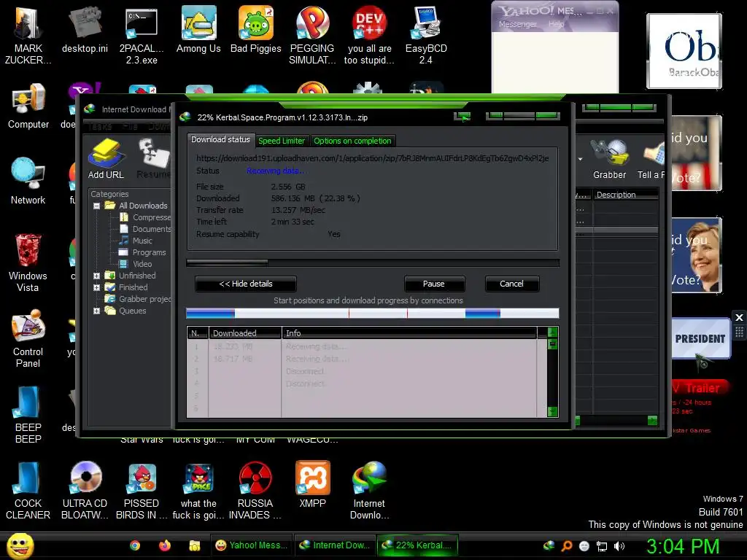747x560 pixels.
Task: Collapse All Downloads tree node
Action: (x=97, y=206)
